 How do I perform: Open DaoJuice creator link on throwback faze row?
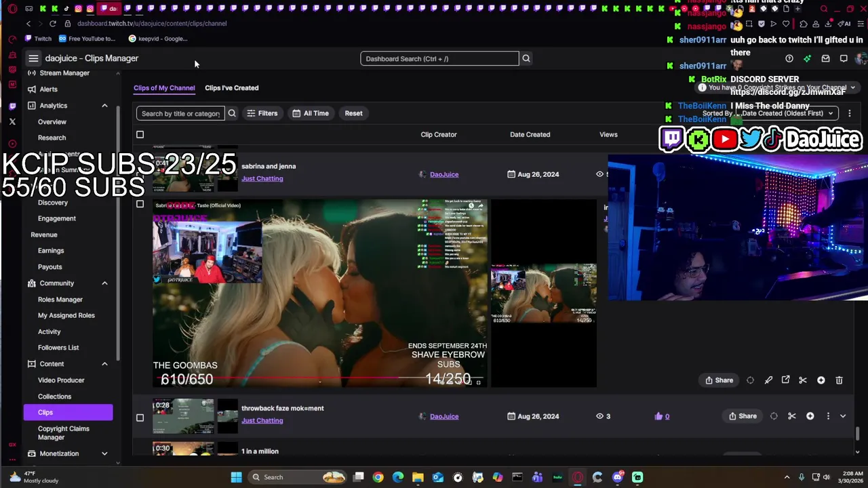[444, 417]
